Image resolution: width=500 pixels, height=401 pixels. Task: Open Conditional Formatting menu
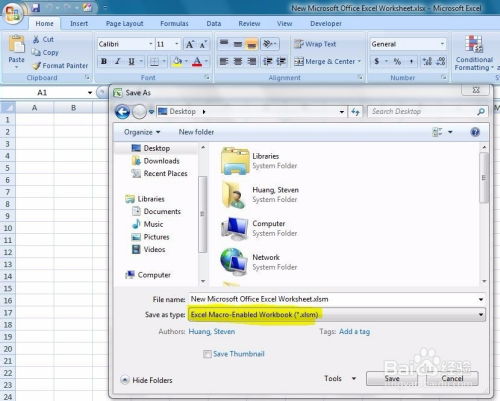[474, 53]
